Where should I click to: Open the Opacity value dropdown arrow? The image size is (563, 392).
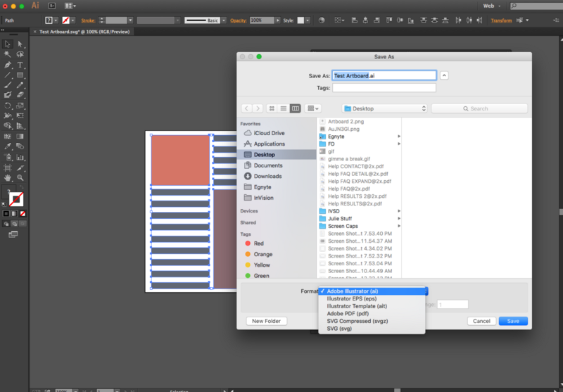(277, 20)
